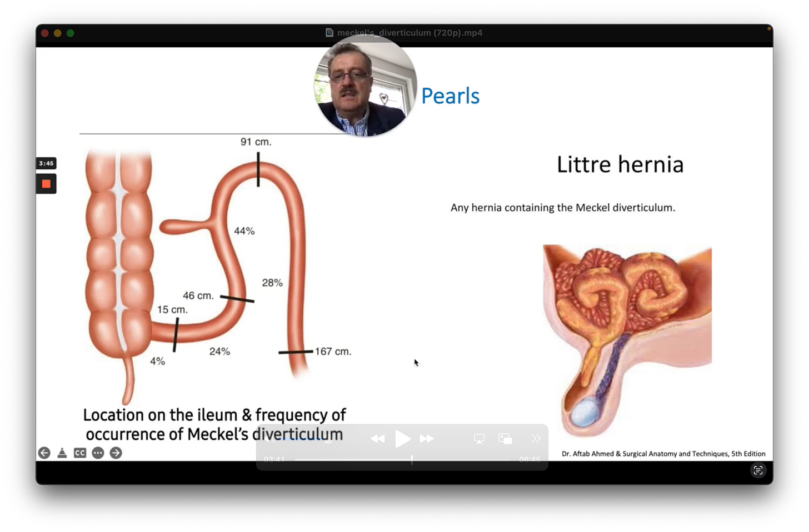
Task: Stop recording with the red square button
Action: click(46, 184)
